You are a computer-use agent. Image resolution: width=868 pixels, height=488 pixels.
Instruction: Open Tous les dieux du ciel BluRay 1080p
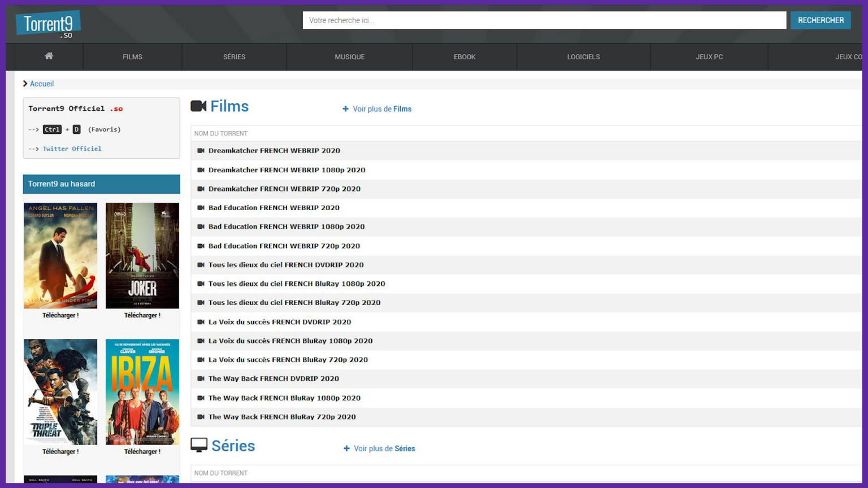click(x=297, y=284)
